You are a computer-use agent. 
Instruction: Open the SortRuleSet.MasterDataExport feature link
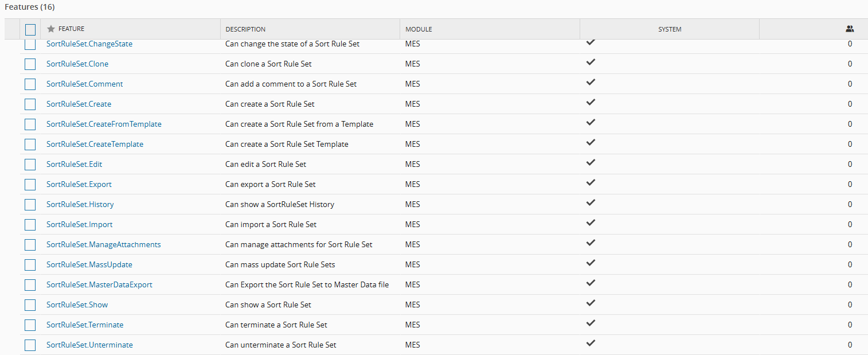[99, 285]
